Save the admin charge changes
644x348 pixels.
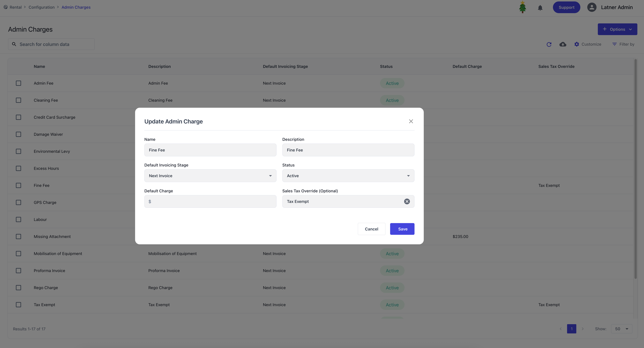click(402, 229)
